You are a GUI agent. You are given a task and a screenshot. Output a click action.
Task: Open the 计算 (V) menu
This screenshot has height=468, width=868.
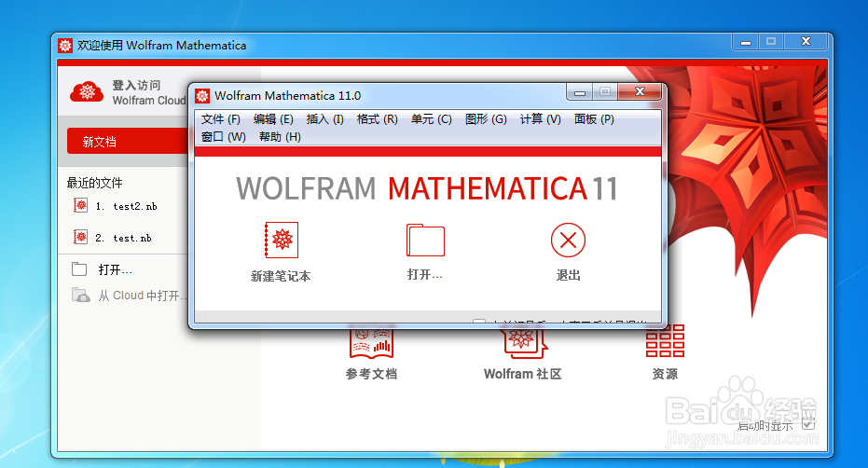[x=541, y=119]
